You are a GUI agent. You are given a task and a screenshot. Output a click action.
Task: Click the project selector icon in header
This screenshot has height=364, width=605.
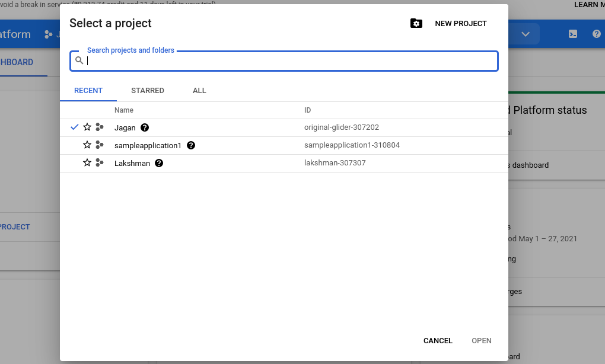coord(48,34)
